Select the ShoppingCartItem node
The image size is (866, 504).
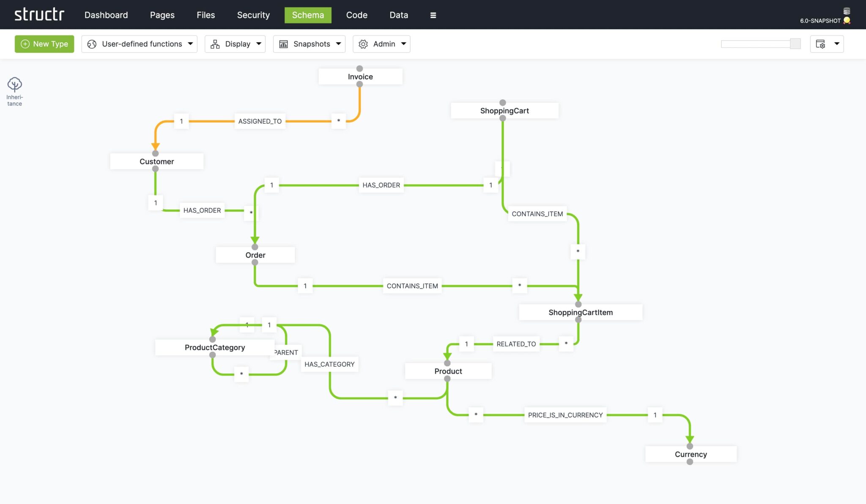tap(580, 312)
